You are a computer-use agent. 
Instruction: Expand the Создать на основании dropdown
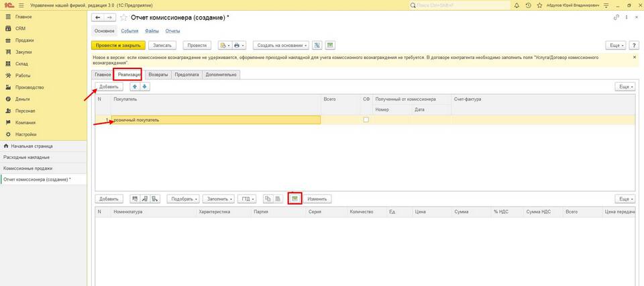point(282,45)
